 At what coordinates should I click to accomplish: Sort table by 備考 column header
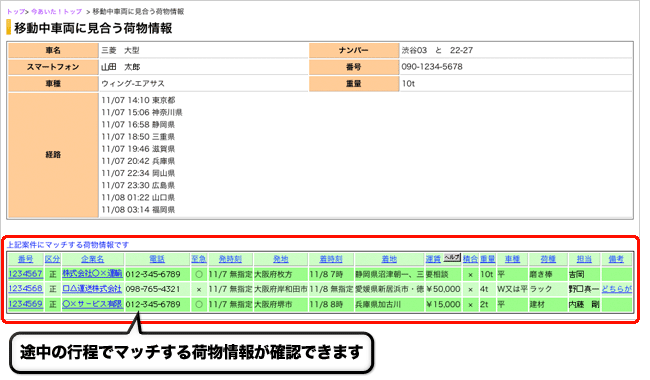click(x=616, y=259)
